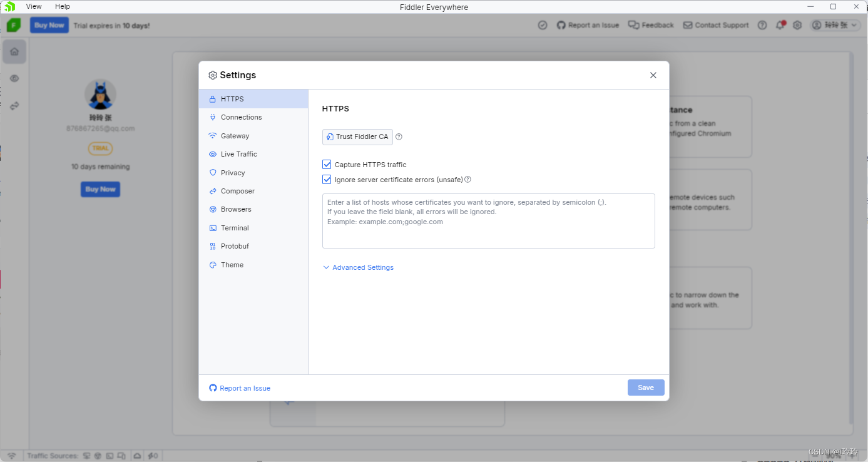Click the Buy Now button under profile
The height and width of the screenshot is (462, 868).
tap(100, 189)
